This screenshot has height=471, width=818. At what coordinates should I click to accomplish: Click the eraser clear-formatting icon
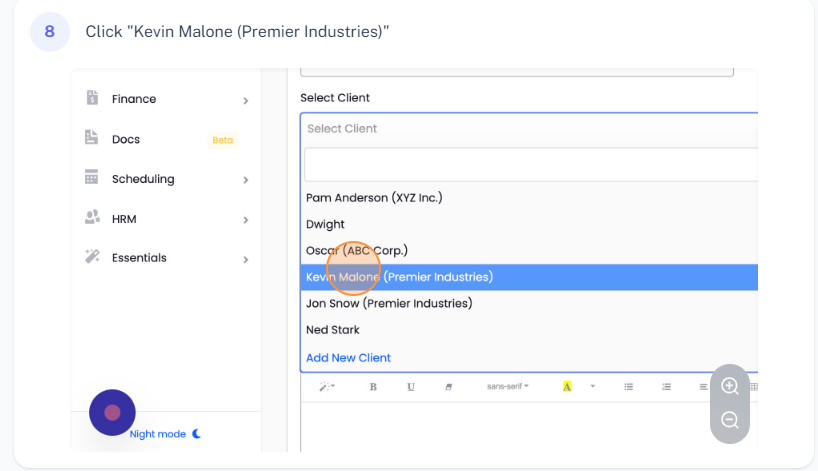tap(448, 386)
